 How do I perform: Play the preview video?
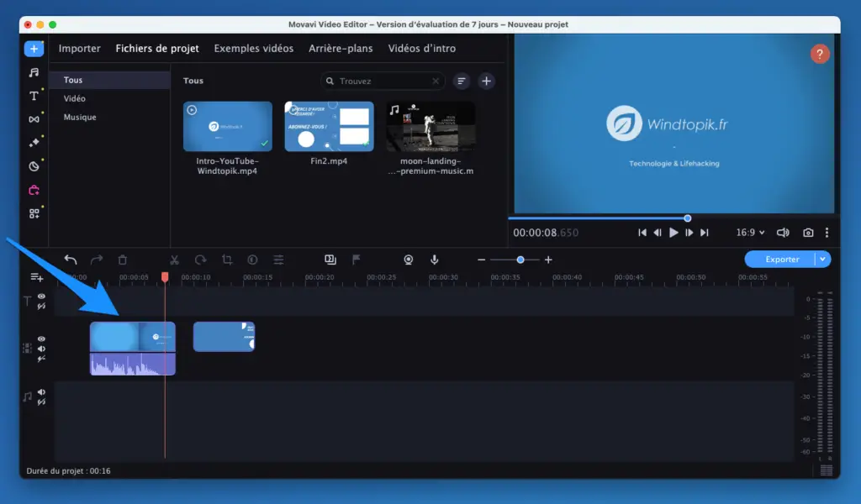tap(673, 233)
